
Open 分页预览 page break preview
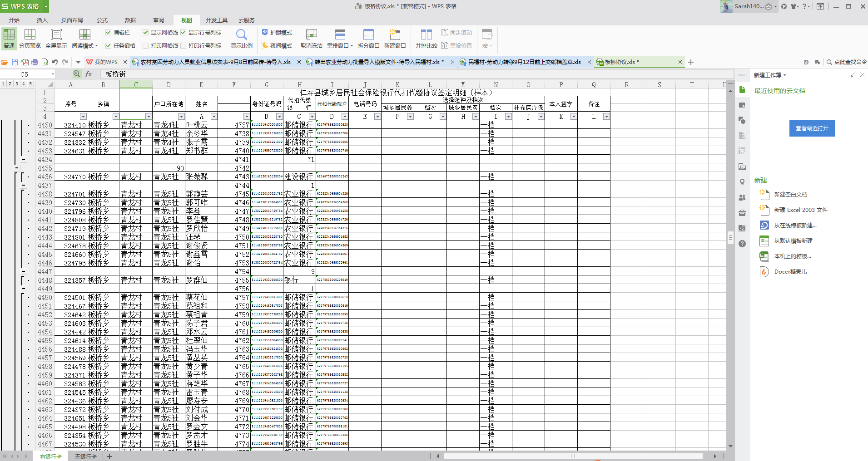click(x=30, y=38)
